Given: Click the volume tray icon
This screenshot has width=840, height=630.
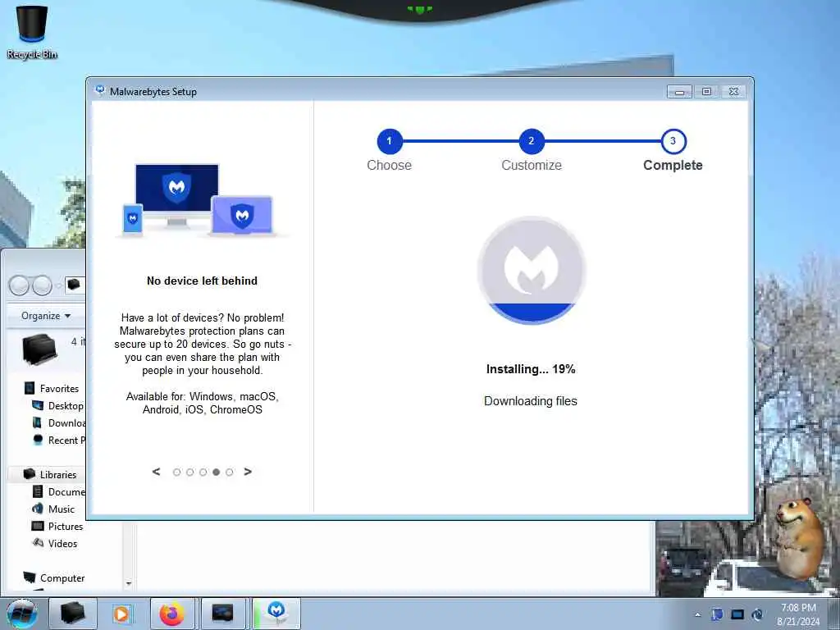Looking at the screenshot, I should [x=757, y=614].
